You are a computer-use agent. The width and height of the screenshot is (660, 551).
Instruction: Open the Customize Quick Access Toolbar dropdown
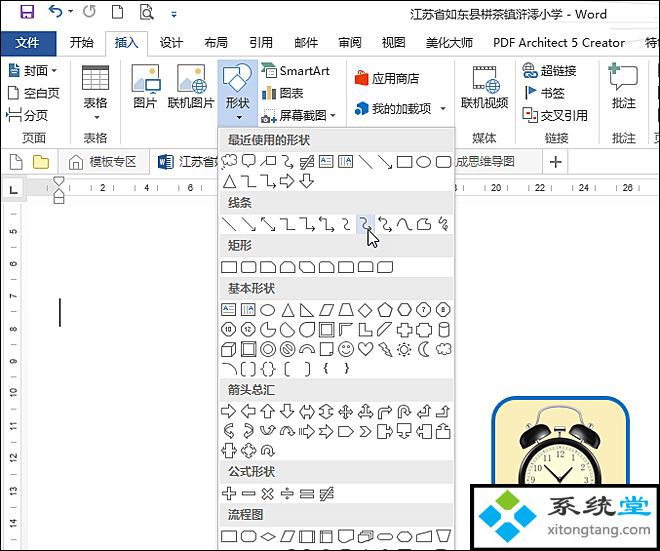(174, 14)
